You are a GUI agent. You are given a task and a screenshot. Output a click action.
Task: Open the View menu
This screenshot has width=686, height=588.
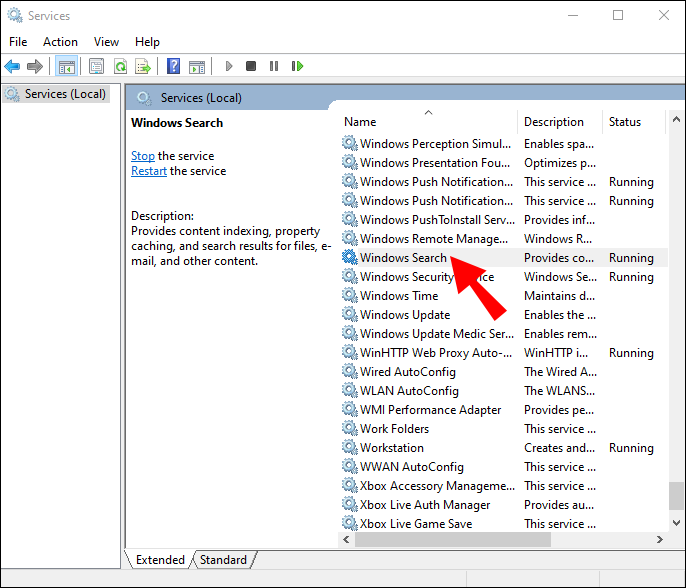[106, 42]
